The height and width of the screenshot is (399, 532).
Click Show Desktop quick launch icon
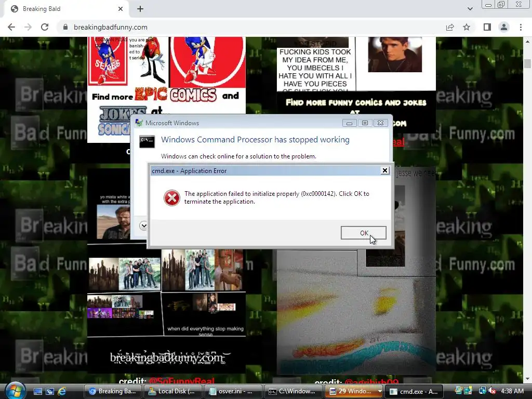(x=37, y=392)
